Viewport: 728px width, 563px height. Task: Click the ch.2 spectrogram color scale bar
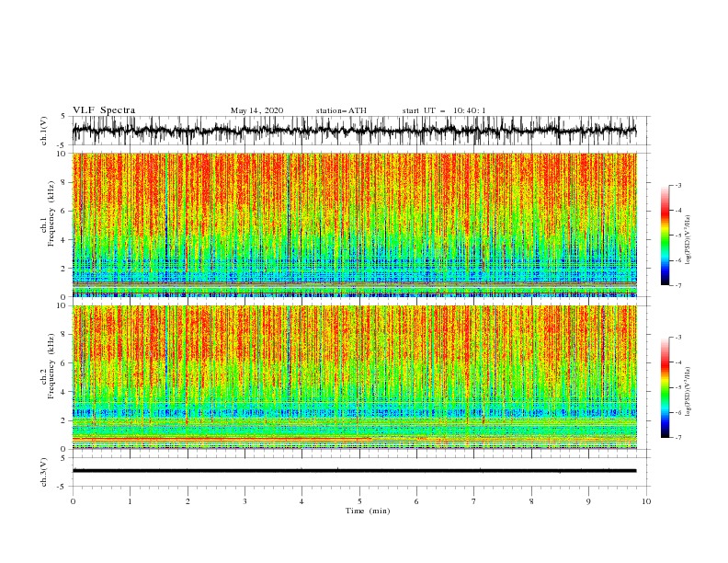665,387
